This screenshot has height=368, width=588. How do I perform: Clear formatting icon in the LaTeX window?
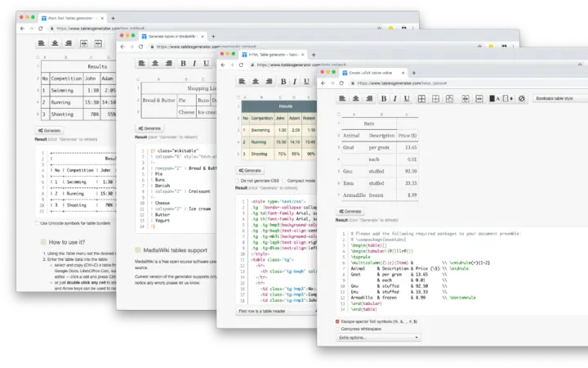click(x=522, y=99)
